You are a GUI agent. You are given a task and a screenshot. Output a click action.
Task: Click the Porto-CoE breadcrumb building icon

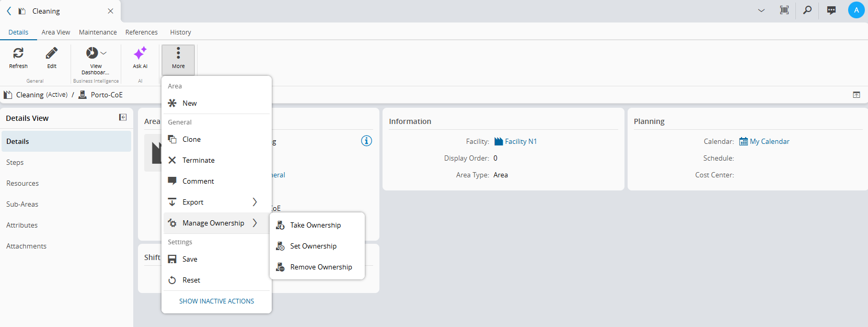click(x=83, y=95)
